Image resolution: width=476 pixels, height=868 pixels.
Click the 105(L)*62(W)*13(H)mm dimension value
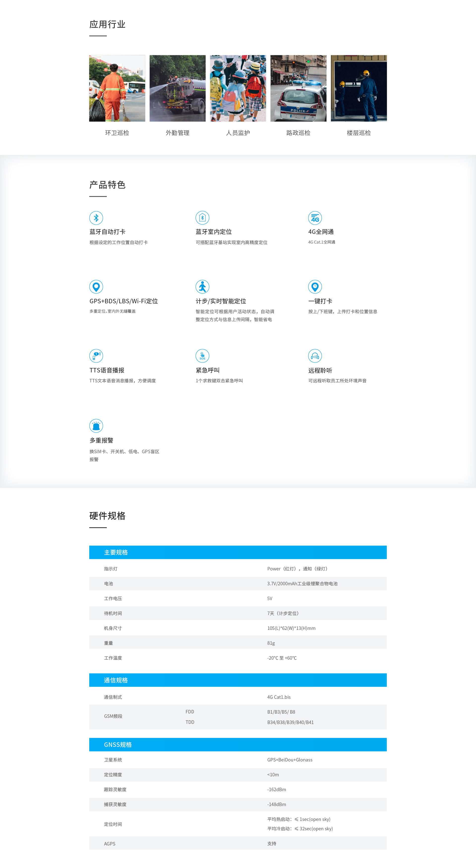pyautogui.click(x=291, y=628)
